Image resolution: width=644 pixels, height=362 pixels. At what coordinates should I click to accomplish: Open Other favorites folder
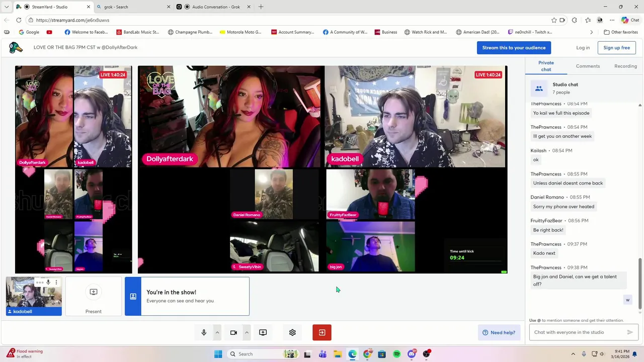(621, 32)
